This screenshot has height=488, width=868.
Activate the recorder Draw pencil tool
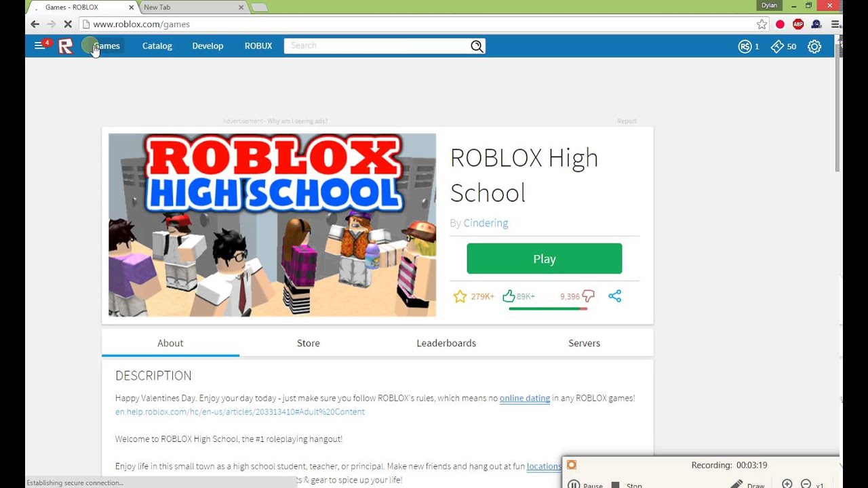tap(747, 485)
